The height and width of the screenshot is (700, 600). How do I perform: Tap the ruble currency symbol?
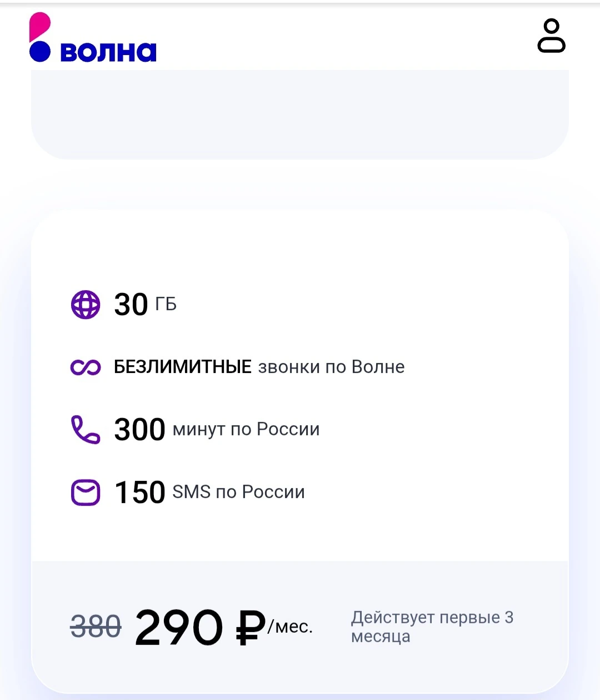pyautogui.click(x=251, y=627)
